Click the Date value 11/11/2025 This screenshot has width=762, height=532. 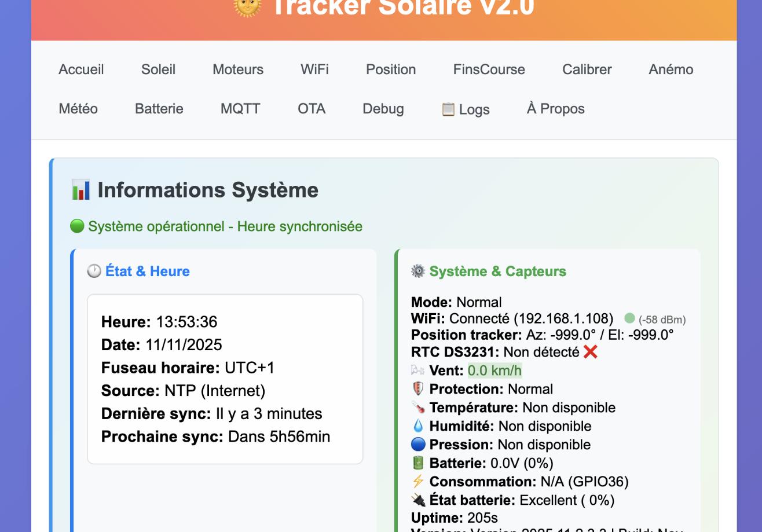pyautogui.click(x=184, y=345)
